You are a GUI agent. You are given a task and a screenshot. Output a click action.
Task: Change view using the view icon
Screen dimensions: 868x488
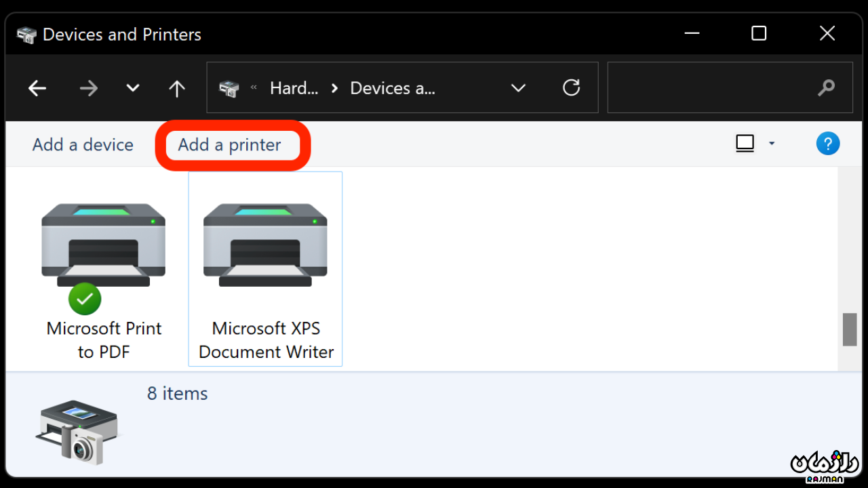(x=745, y=143)
